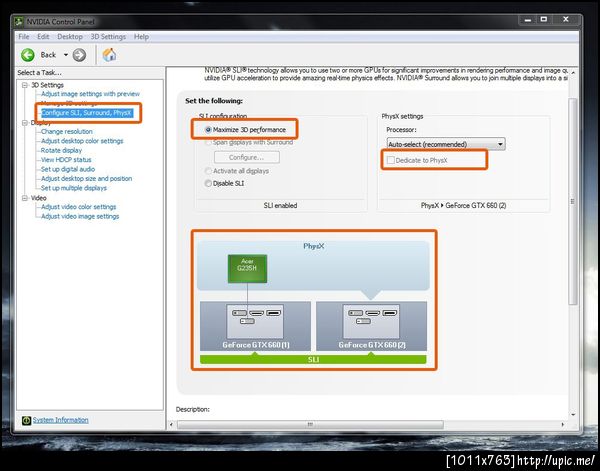Open the Edit menu
The image size is (600, 471).
pyautogui.click(x=43, y=37)
